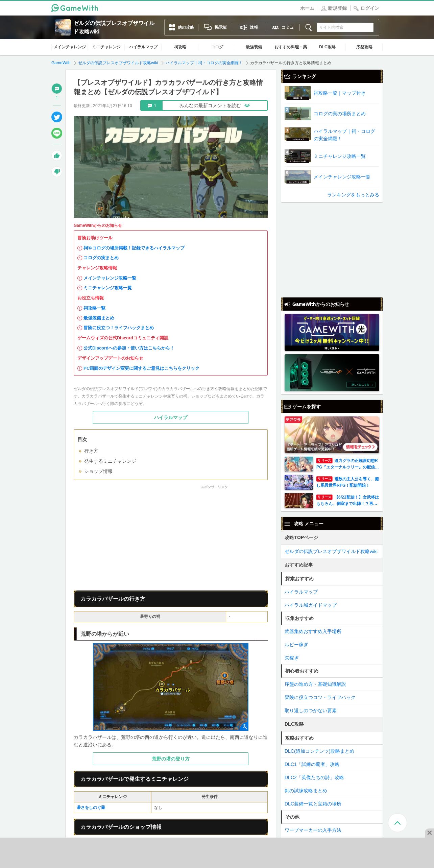
Task: Click the scroll-to-top arrow button
Action: click(397, 823)
